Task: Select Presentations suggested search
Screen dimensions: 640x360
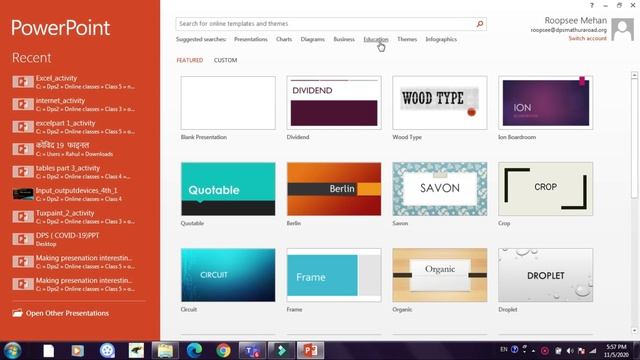Action: 251,39
